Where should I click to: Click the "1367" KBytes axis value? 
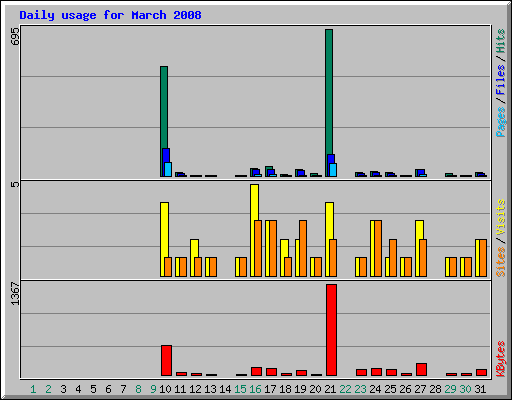pyautogui.click(x=15, y=293)
